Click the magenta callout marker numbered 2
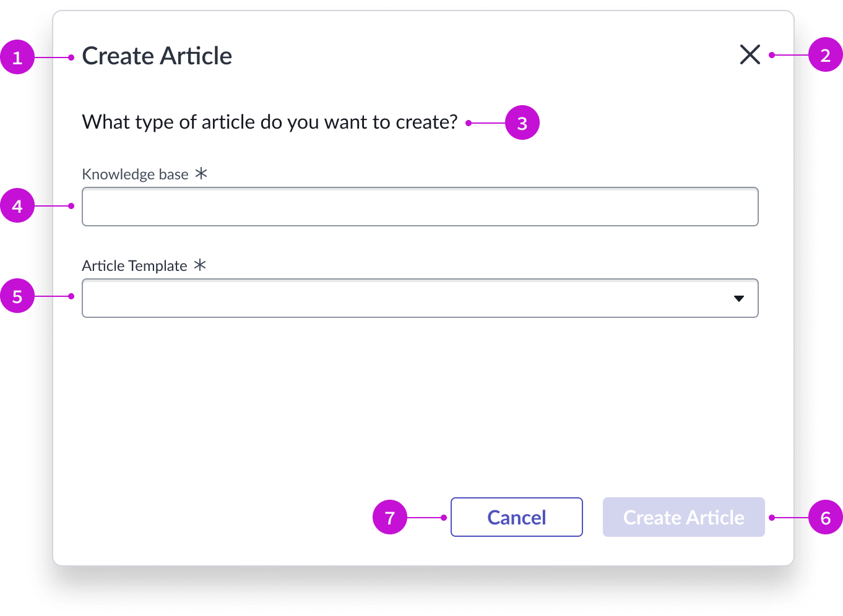 [825, 55]
